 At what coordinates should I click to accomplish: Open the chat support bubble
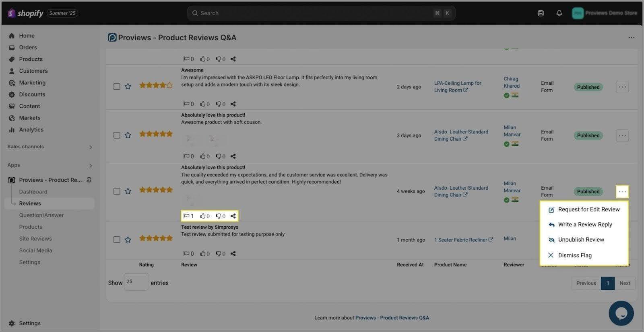621,313
